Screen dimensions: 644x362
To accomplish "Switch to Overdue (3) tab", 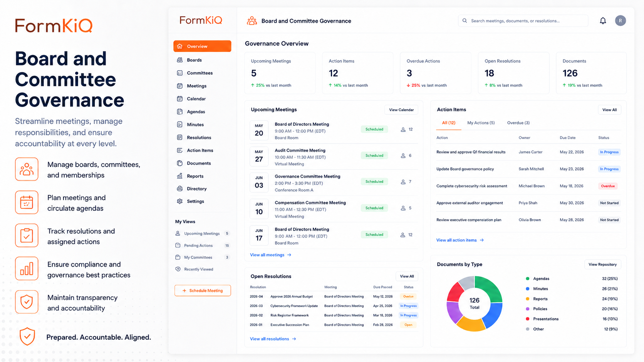I will click(x=518, y=123).
